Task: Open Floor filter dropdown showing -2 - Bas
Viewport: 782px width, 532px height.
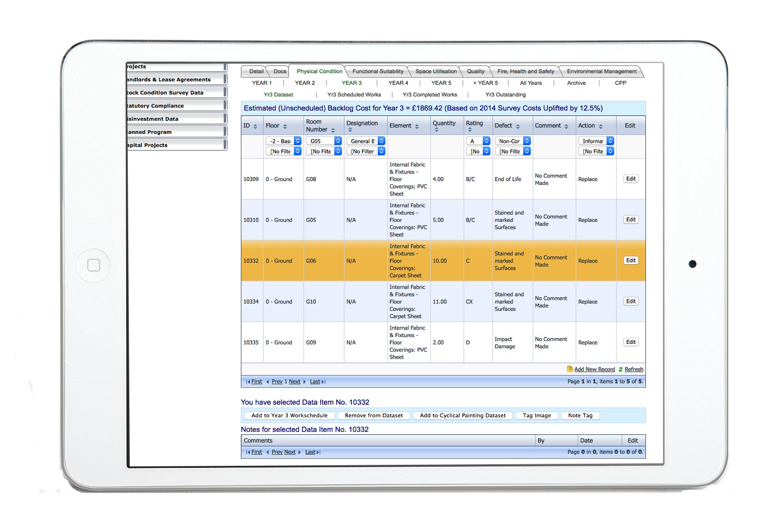Action: coord(284,141)
